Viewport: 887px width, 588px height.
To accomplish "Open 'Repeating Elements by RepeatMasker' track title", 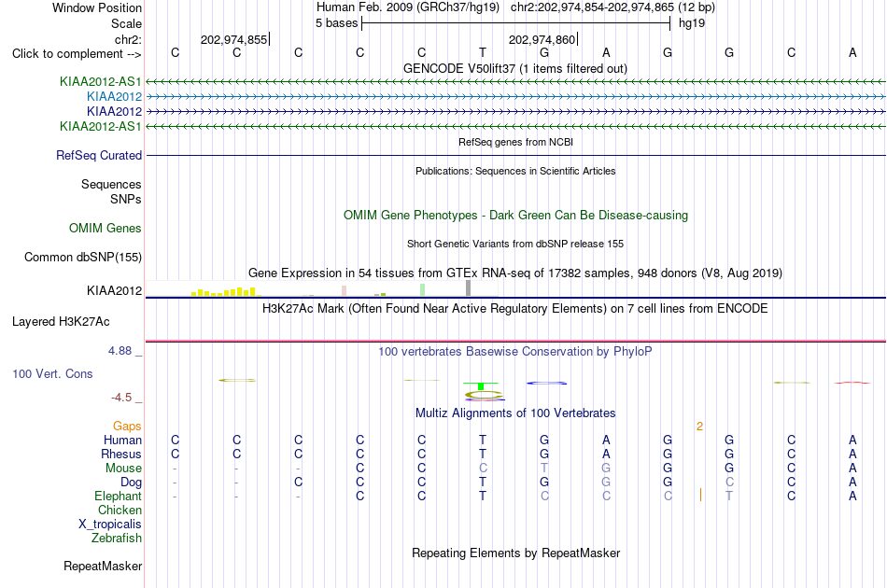I will pos(515,553).
